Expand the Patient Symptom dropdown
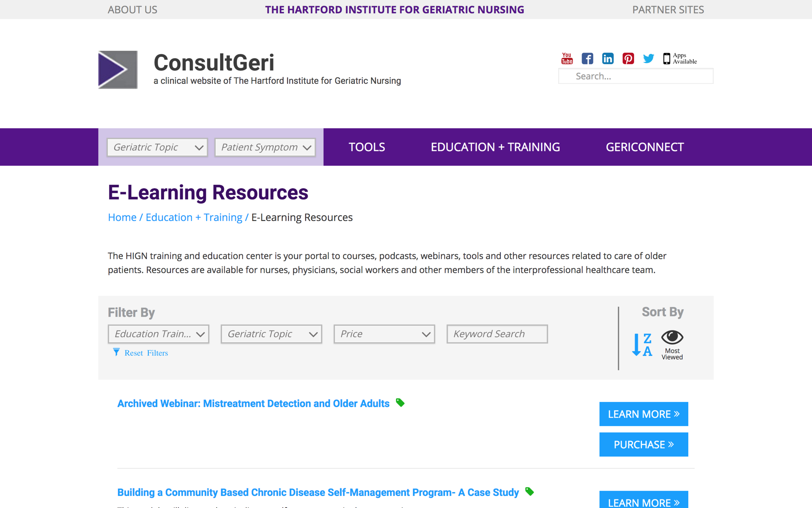This screenshot has height=508, width=812. 265,147
